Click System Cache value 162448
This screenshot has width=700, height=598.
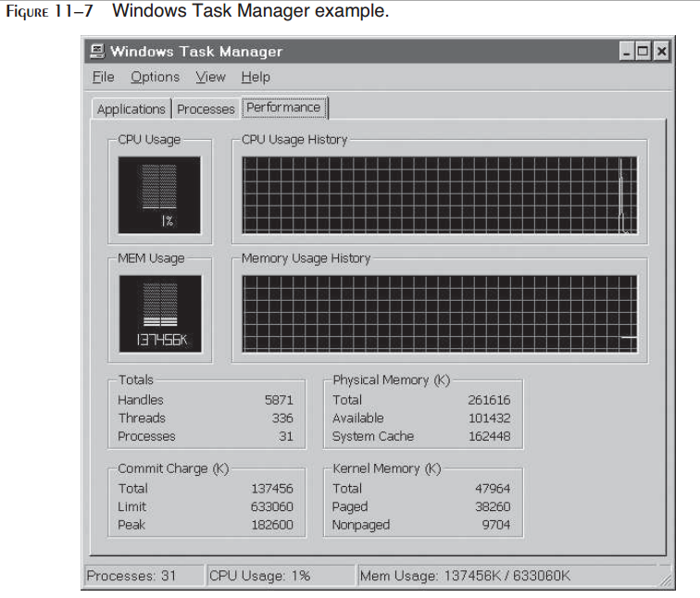coord(490,436)
